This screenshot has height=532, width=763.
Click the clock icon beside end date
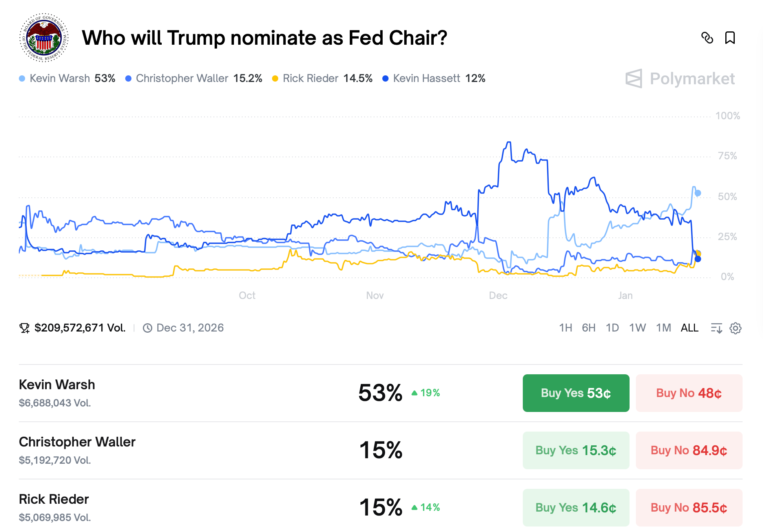148,328
